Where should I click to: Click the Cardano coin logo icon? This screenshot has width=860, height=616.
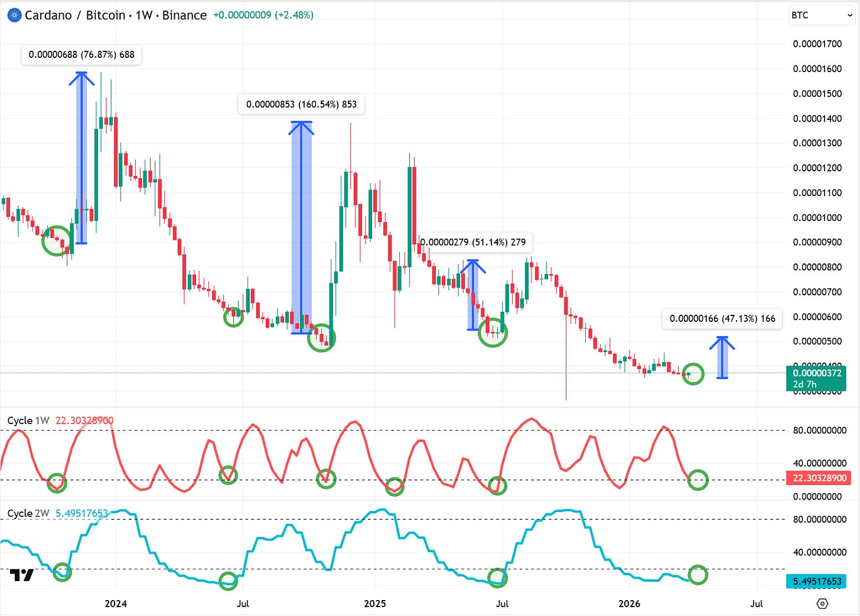[14, 15]
